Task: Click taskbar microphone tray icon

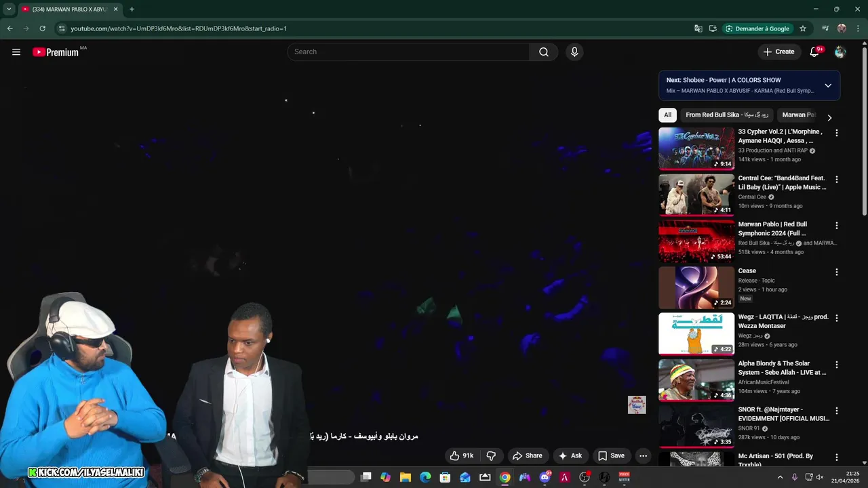Action: [794, 477]
